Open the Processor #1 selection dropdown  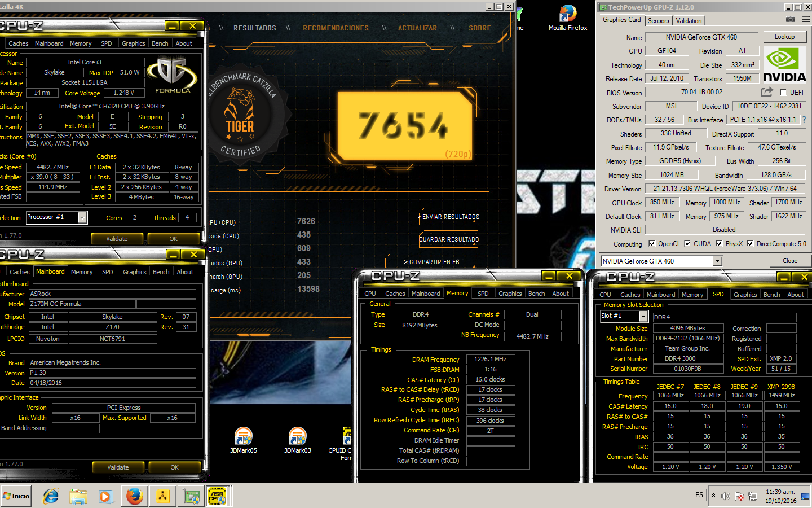coord(82,217)
